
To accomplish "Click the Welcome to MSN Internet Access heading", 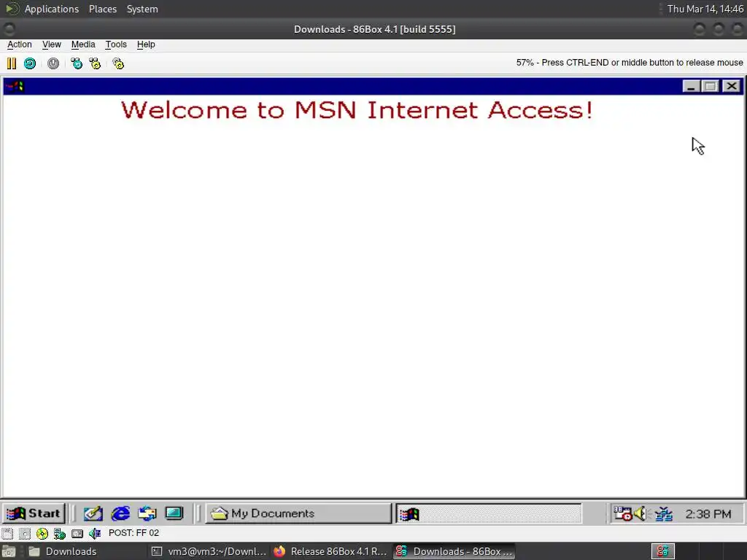I will [x=357, y=110].
